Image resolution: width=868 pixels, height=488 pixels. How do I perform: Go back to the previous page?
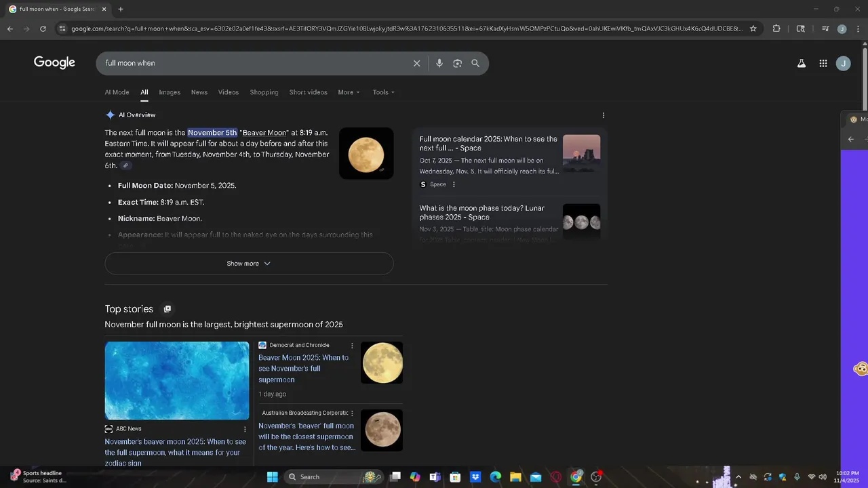10,28
